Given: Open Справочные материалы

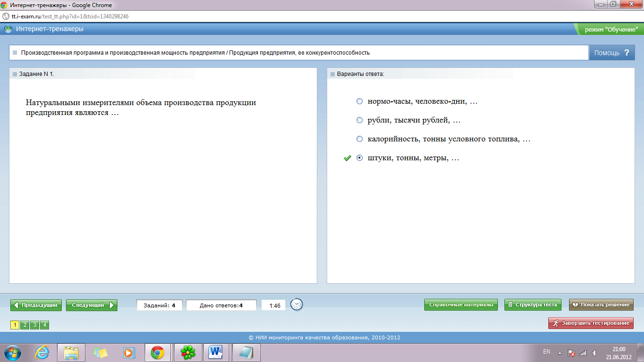Looking at the screenshot, I should 461,304.
